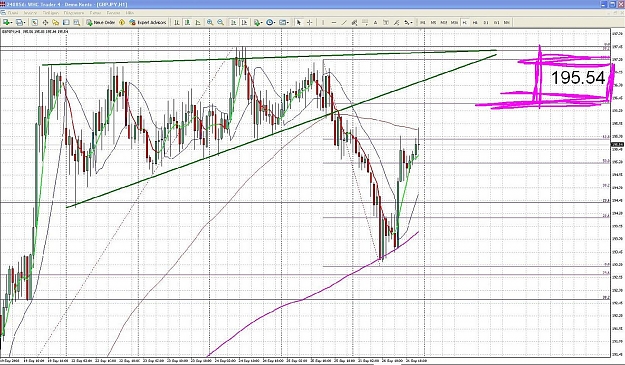
Task: Select the text label tool
Action: [x=386, y=22]
